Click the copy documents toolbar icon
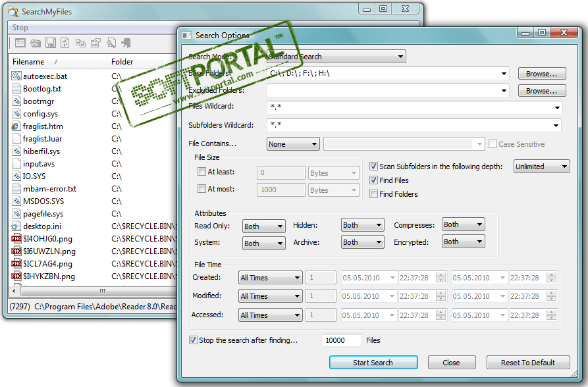Screen dimensions: 588x387 tap(80, 43)
